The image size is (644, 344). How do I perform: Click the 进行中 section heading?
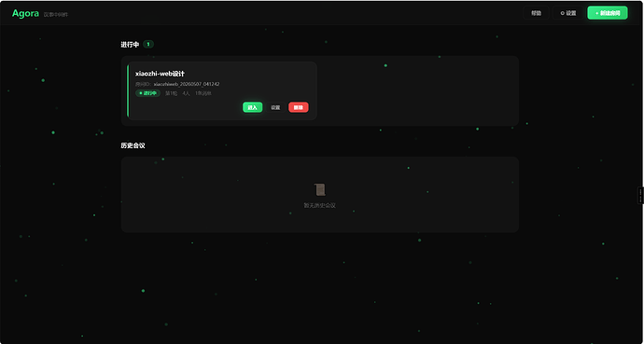click(x=130, y=44)
